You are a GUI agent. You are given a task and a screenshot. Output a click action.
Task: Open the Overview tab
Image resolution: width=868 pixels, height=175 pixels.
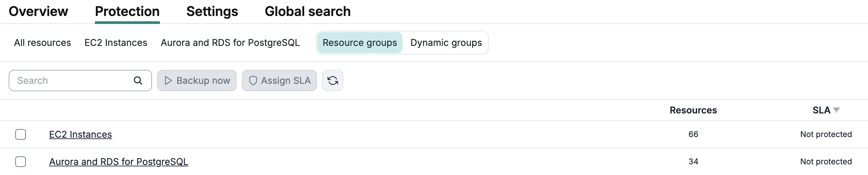[38, 12]
